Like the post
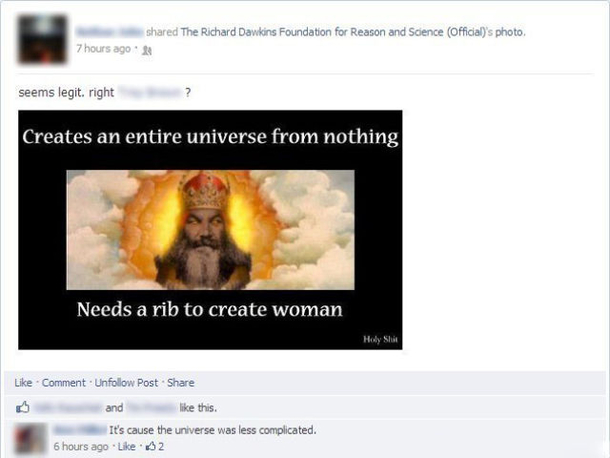 (x=23, y=383)
